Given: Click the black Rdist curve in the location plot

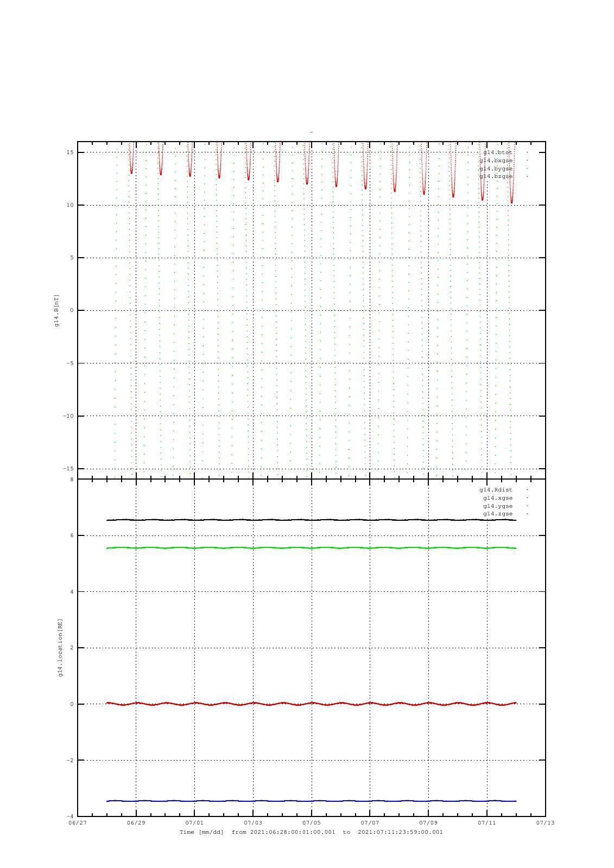Looking at the screenshot, I should coord(312,520).
